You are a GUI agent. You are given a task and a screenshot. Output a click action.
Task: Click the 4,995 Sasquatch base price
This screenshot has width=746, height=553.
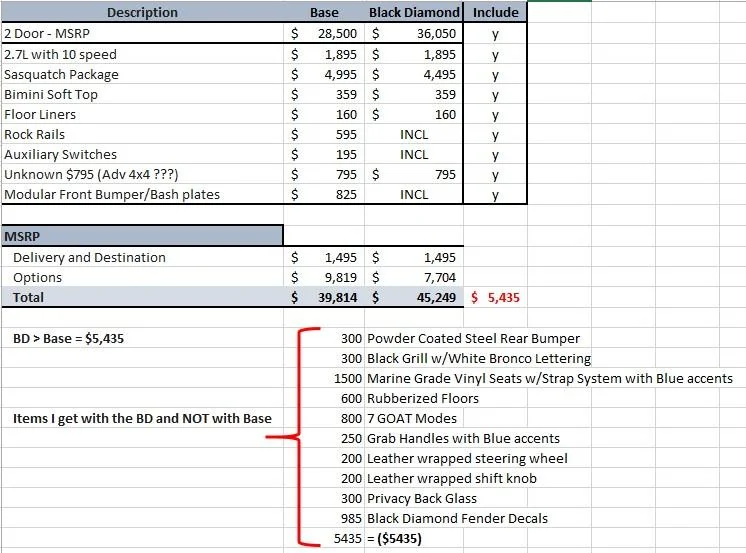point(341,74)
